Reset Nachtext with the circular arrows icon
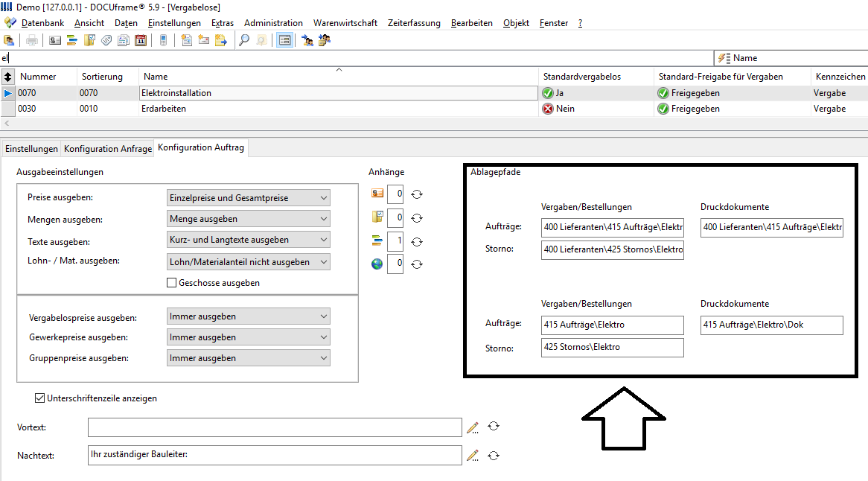This screenshot has height=481, width=868. click(x=494, y=456)
